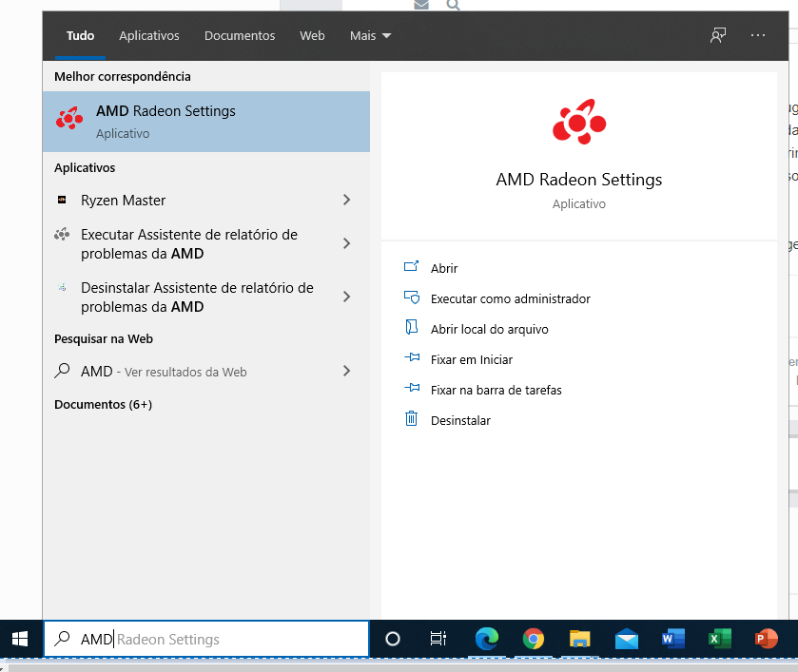Choose Executar como administrador
This screenshot has height=672, width=798.
tap(511, 298)
